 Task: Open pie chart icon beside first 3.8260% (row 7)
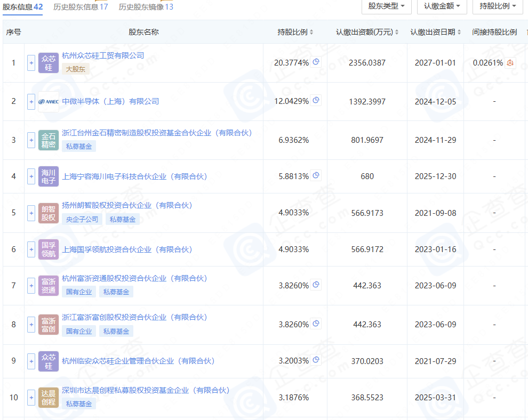click(x=316, y=285)
